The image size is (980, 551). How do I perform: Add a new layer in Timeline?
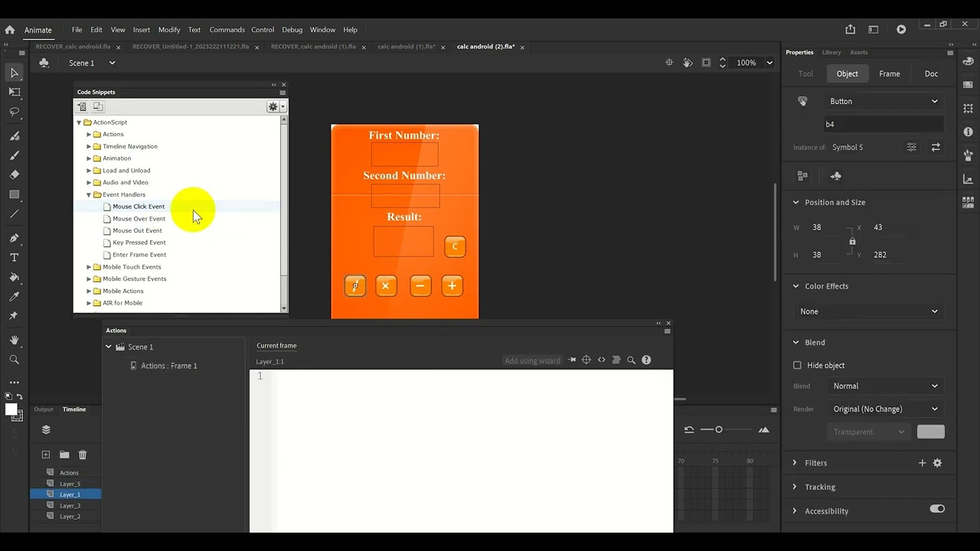46,455
